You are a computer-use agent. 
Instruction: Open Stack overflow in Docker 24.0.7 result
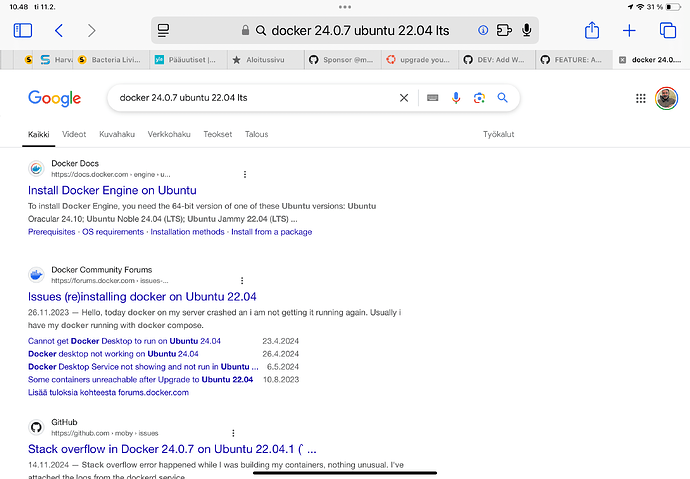click(x=172, y=449)
